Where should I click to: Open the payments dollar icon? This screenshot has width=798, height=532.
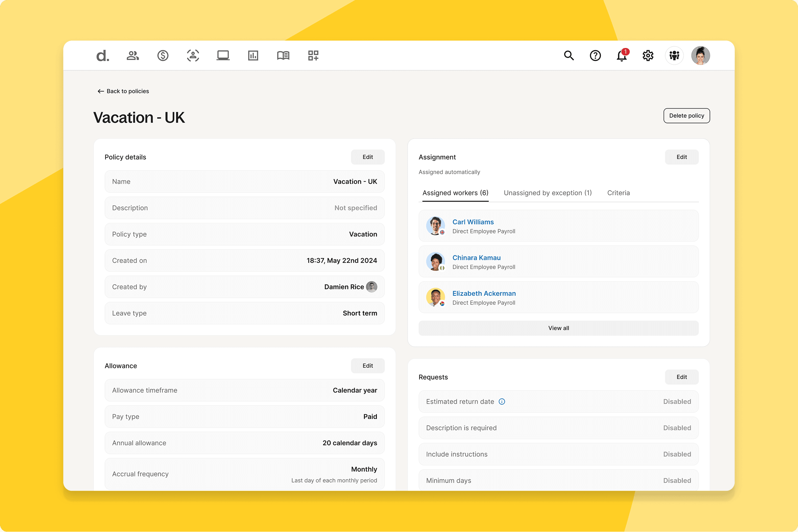(x=163, y=55)
